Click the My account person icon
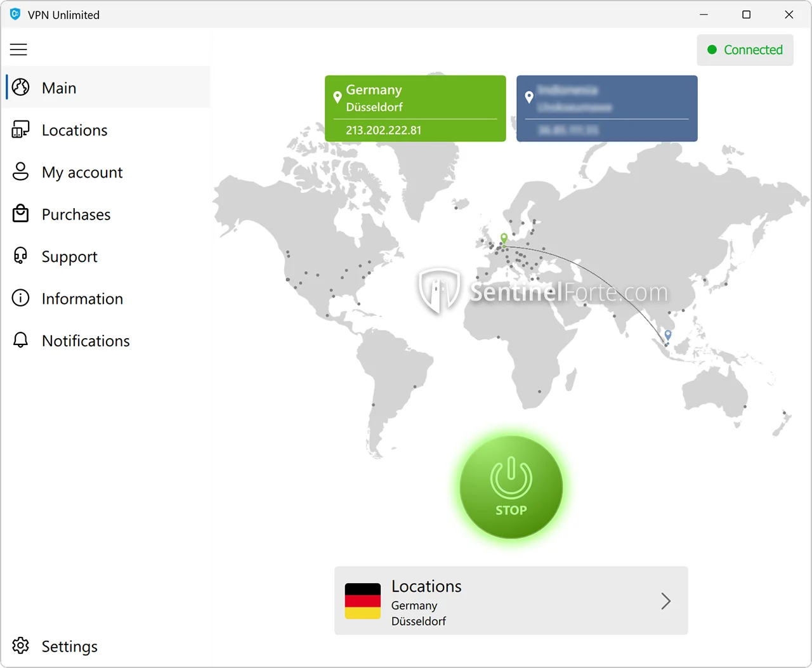 click(x=21, y=172)
